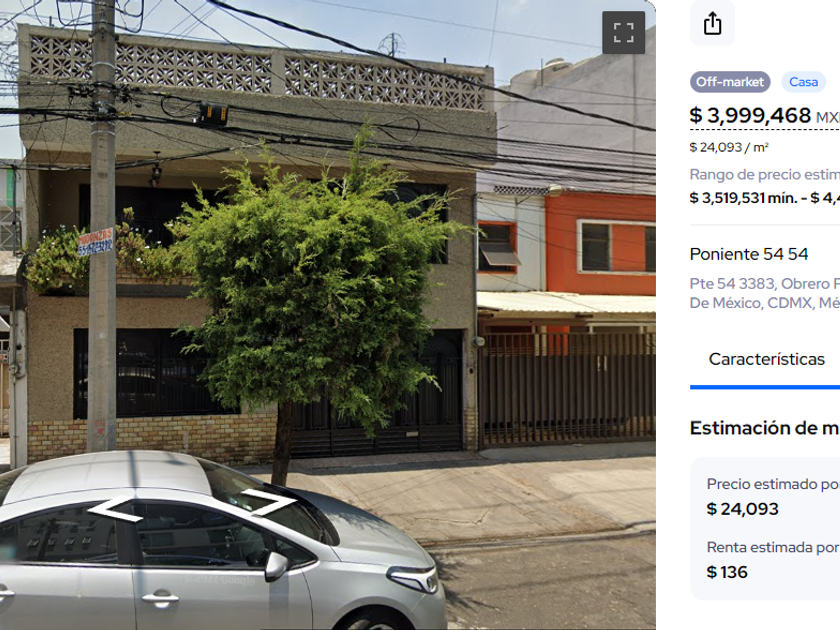Move street view with right arrow
840x630 pixels.
[x=268, y=502]
